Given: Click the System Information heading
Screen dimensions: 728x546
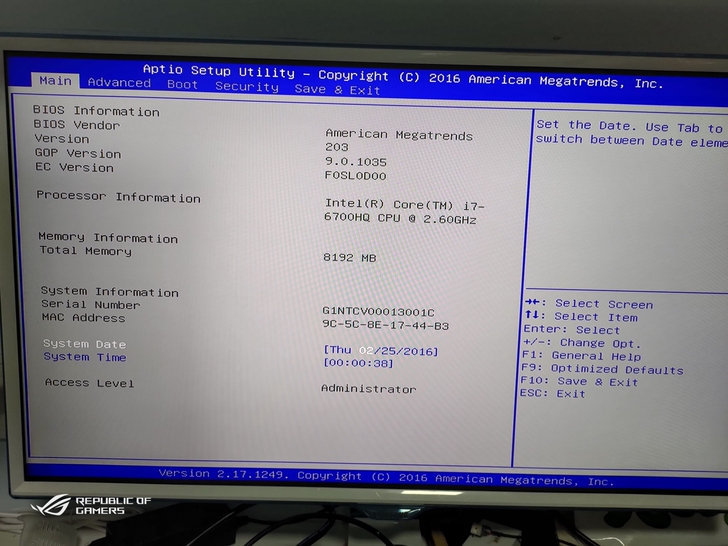Looking at the screenshot, I should click(x=110, y=291).
